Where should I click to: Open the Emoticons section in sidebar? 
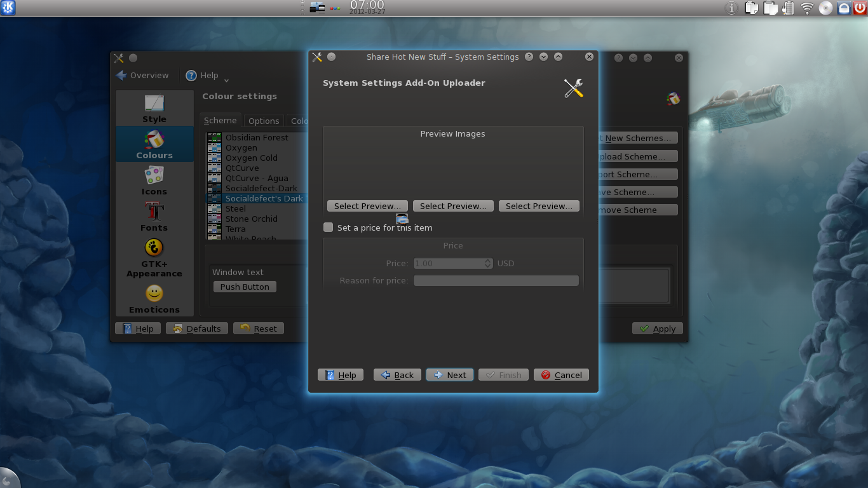pyautogui.click(x=154, y=299)
